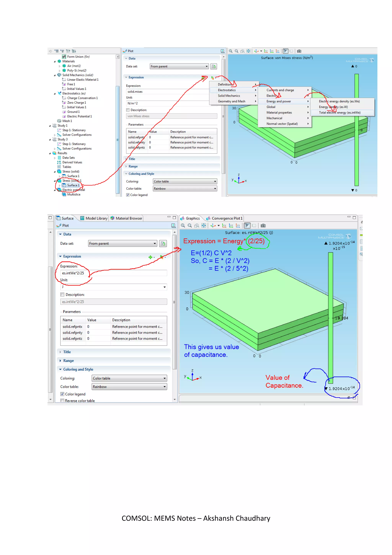Click go to source button beside upper Data set

[214, 66]
